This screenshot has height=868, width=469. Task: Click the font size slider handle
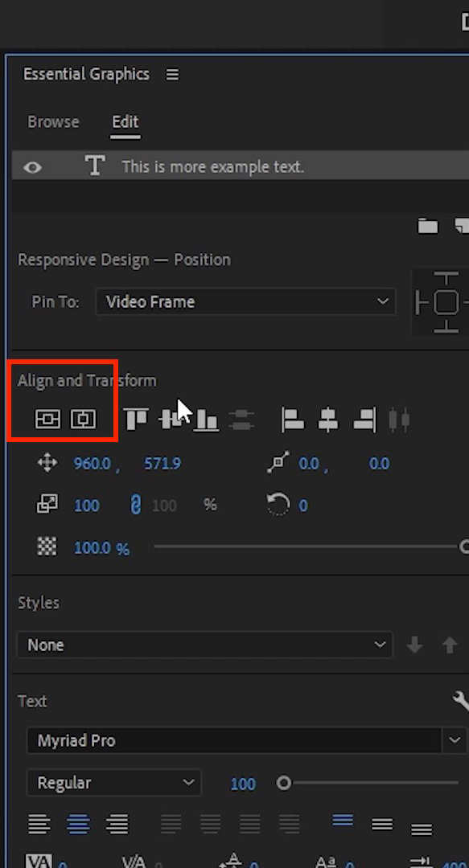coord(284,783)
